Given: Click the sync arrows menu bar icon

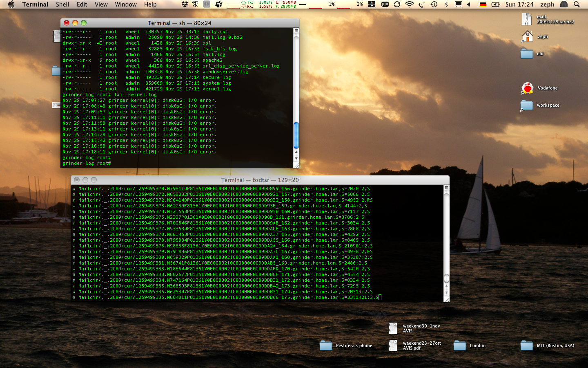Looking at the screenshot, I should (x=397, y=4).
